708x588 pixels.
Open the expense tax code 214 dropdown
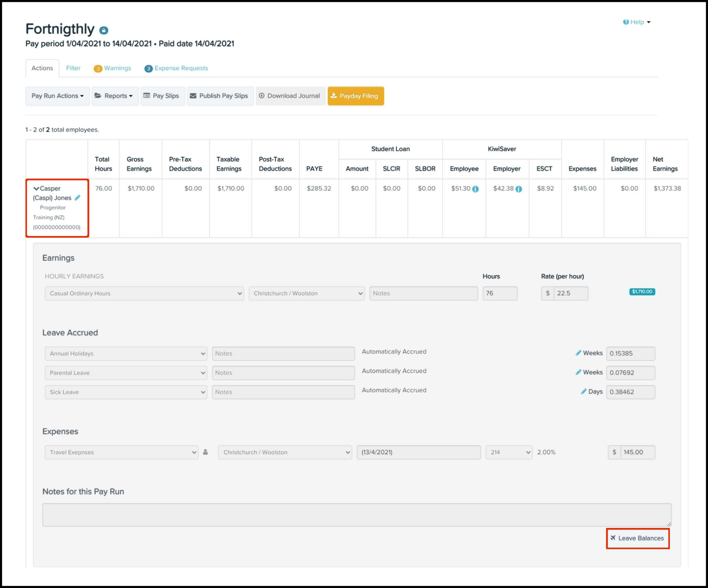pos(509,452)
